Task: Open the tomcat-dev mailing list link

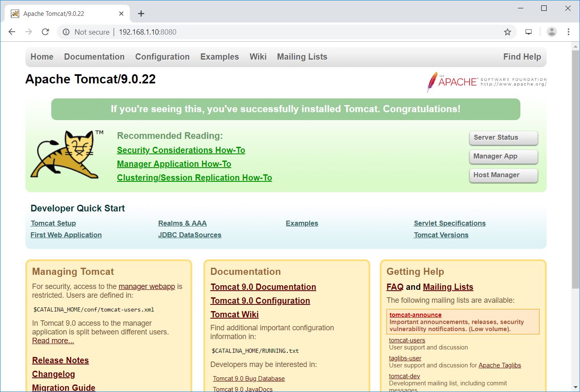Action: 404,376
